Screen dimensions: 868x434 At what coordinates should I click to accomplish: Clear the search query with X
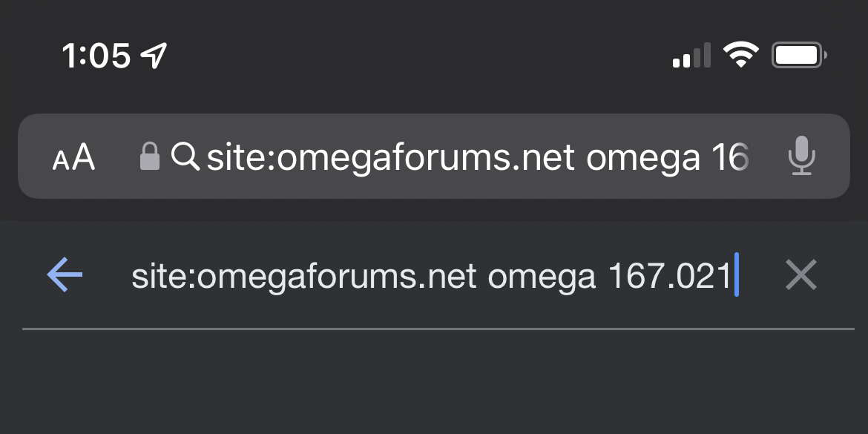click(x=801, y=275)
